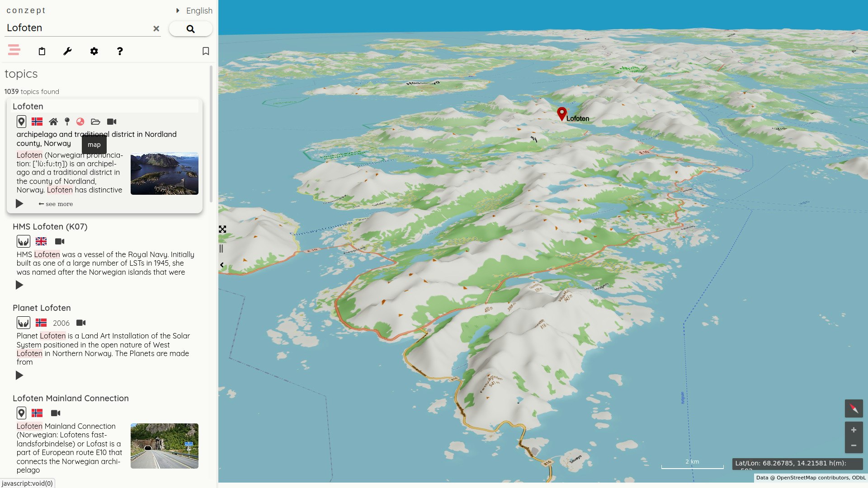The width and height of the screenshot is (868, 488).
Task: Click the topics list scrollbar
Action: click(x=211, y=134)
